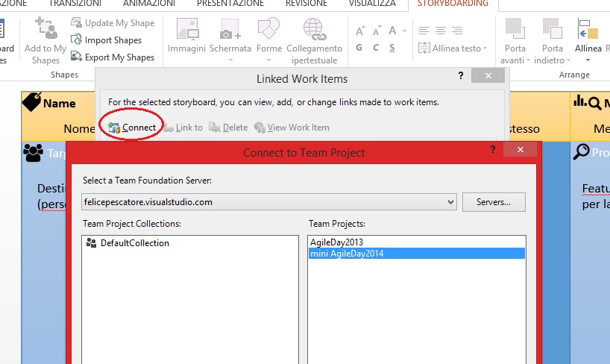Click Delete in Linked Work Items
This screenshot has height=364, width=610.
tap(228, 128)
